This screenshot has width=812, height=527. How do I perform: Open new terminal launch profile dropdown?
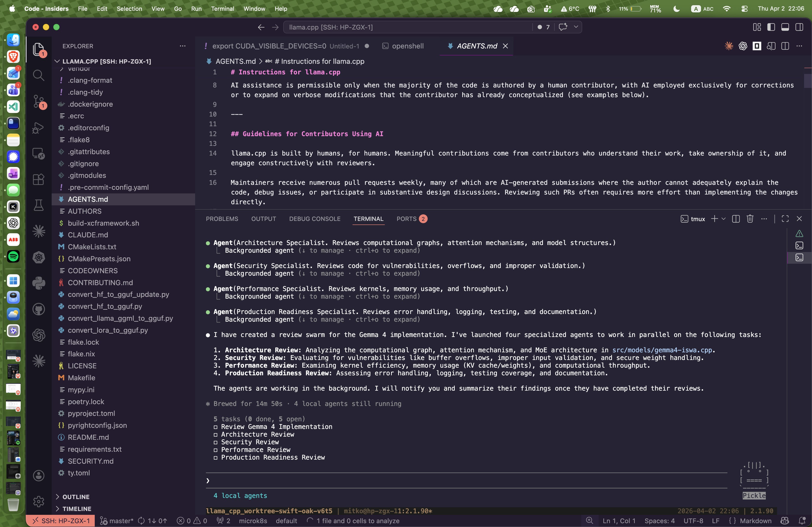pyautogui.click(x=724, y=219)
